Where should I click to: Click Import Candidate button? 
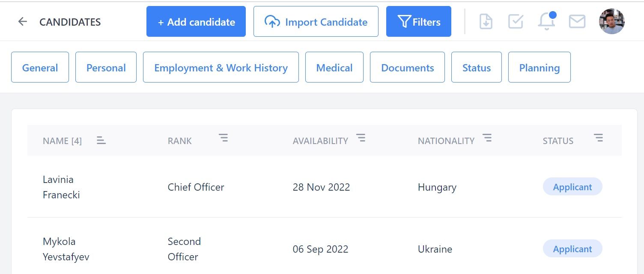coord(316,21)
